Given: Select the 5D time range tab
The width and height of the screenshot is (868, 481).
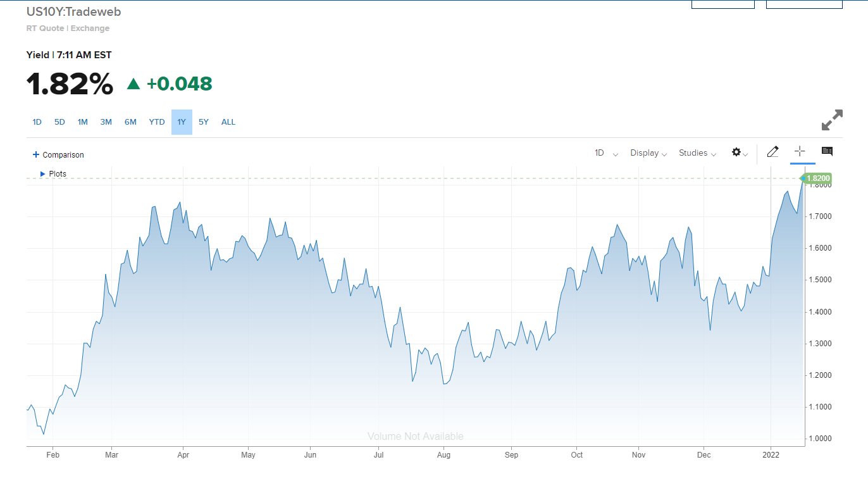Looking at the screenshot, I should pos(59,122).
